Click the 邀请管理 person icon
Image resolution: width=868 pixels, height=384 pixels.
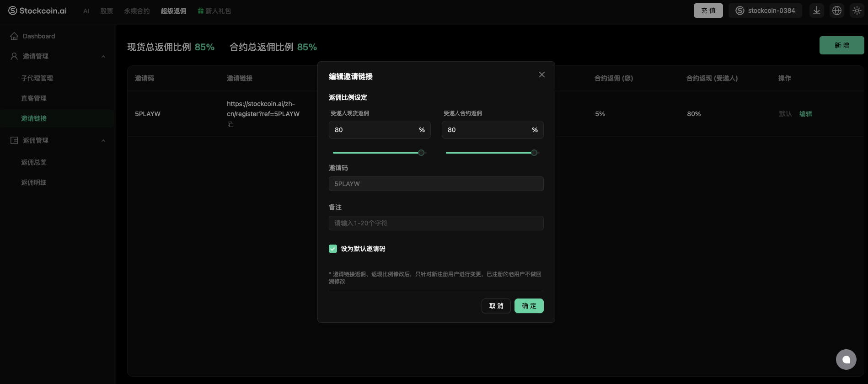tap(14, 56)
